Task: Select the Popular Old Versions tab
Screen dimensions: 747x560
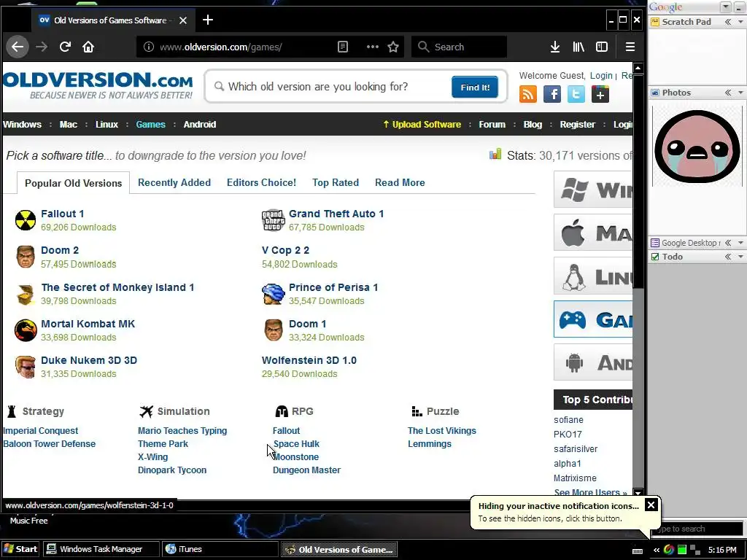Action: (x=74, y=183)
